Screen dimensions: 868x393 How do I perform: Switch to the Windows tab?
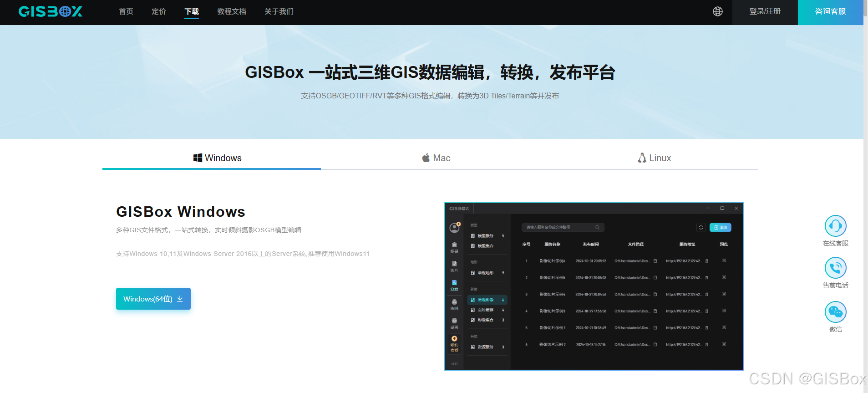point(212,158)
